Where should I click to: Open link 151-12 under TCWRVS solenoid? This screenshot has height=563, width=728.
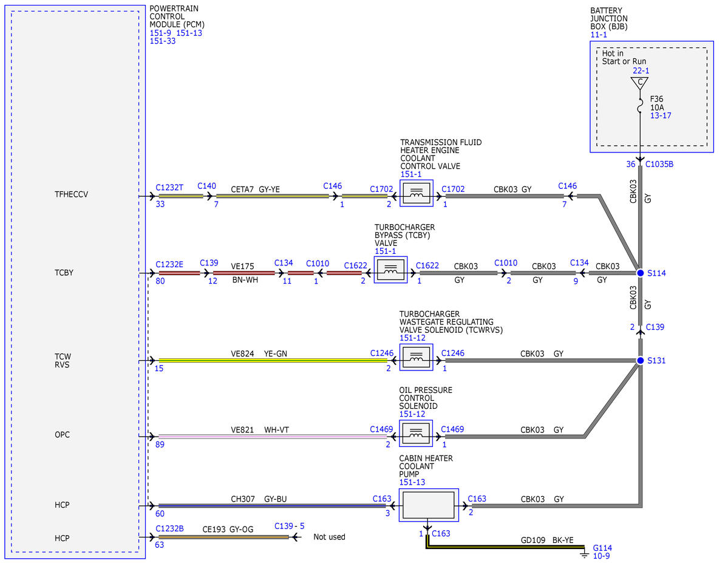tap(412, 338)
